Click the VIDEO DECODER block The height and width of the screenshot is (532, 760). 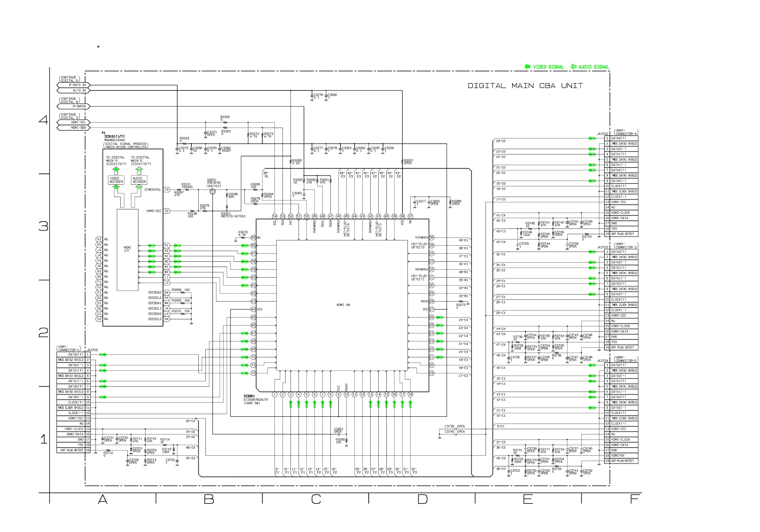116,180
